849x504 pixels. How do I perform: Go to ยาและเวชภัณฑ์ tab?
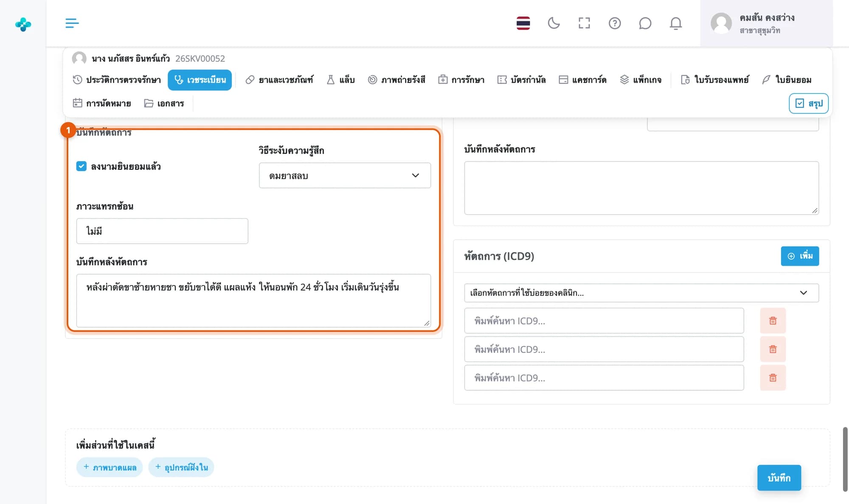279,80
